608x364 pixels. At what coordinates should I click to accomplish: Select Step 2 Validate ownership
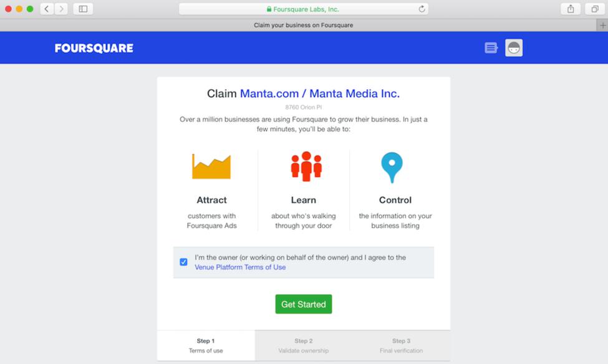point(304,345)
